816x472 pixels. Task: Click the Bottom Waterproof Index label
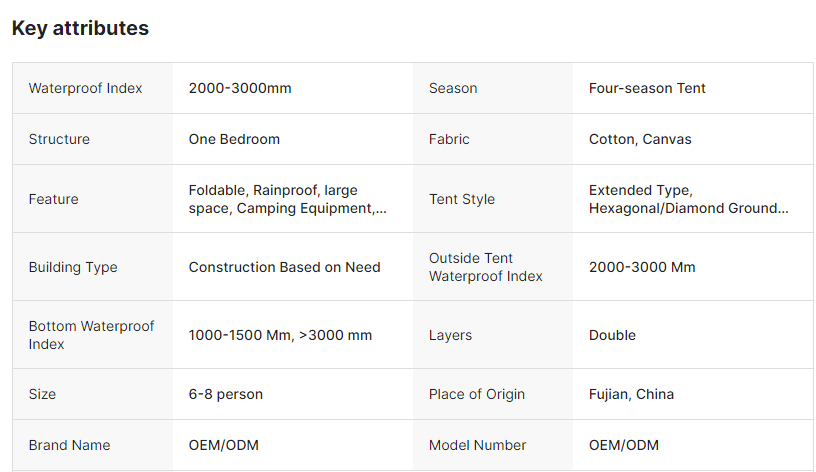(x=91, y=335)
